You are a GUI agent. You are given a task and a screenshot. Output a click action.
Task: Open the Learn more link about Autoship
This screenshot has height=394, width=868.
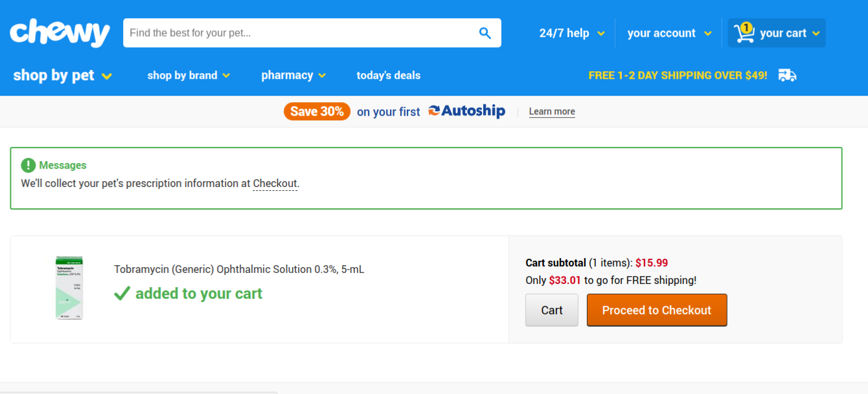point(551,111)
